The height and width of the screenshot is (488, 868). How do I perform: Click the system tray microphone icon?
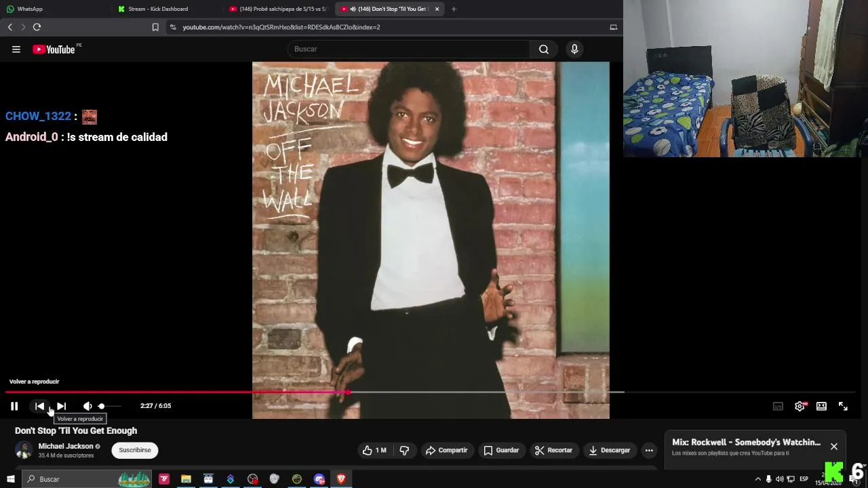point(768,479)
